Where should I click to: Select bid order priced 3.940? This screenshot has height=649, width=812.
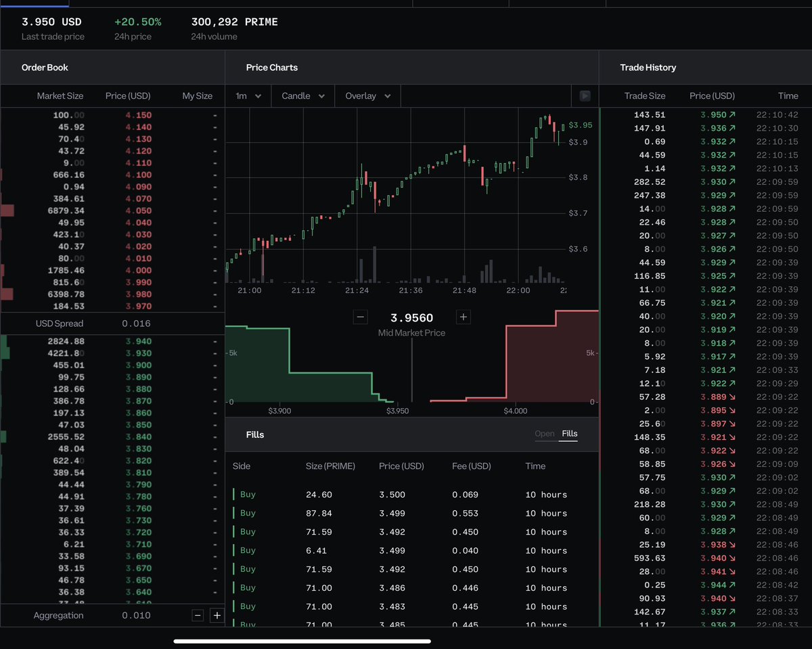(112, 341)
